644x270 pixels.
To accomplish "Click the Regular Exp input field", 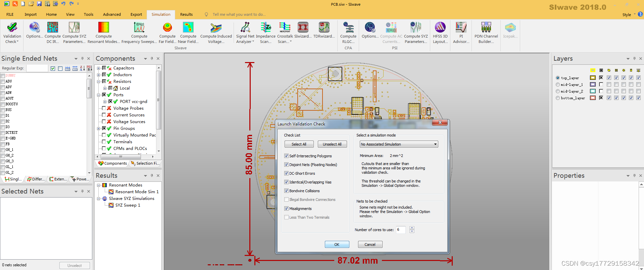I will pyautogui.click(x=37, y=68).
